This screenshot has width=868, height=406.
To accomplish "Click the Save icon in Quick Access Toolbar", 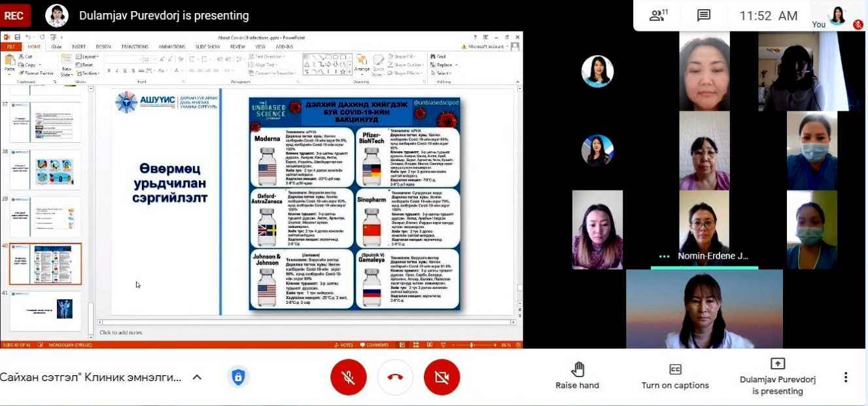I will click(x=17, y=37).
